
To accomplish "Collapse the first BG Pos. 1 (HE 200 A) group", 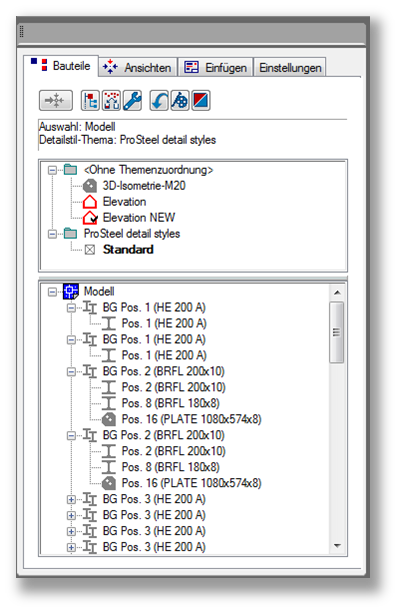I will tap(71, 308).
